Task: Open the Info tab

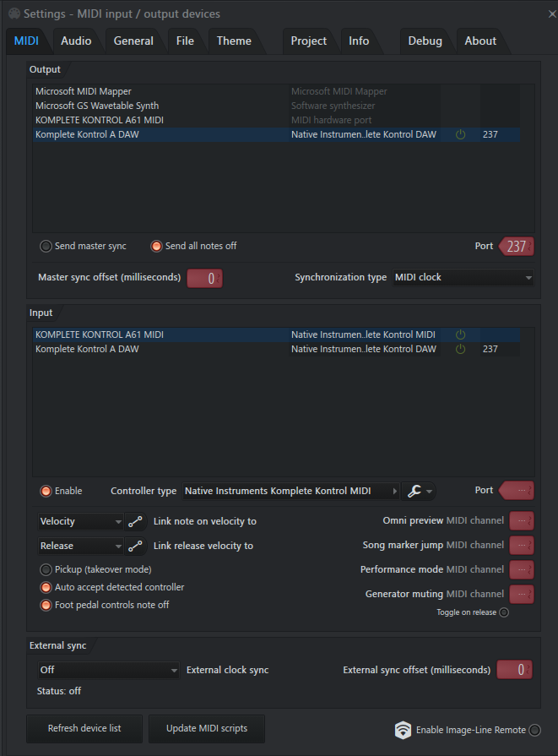Action: (x=359, y=41)
